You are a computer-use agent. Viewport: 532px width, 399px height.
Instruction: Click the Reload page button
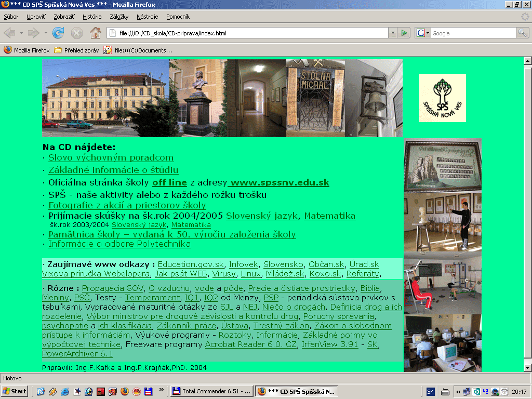(x=58, y=33)
